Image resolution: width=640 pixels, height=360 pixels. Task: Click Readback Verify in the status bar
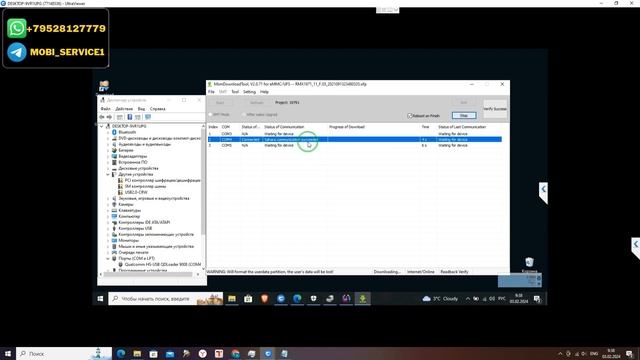454,272
